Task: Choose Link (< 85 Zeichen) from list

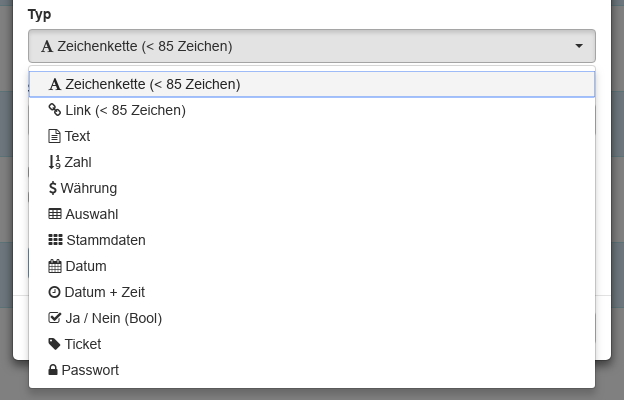Action: 125,110
